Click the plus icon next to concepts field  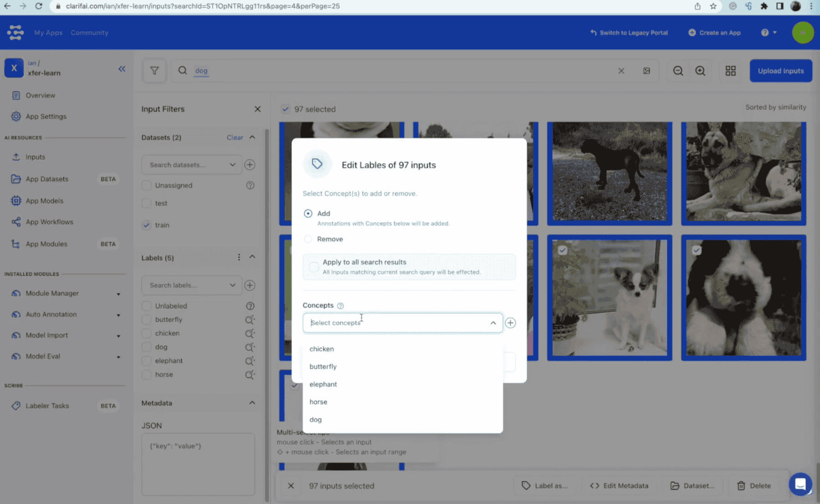(x=510, y=323)
